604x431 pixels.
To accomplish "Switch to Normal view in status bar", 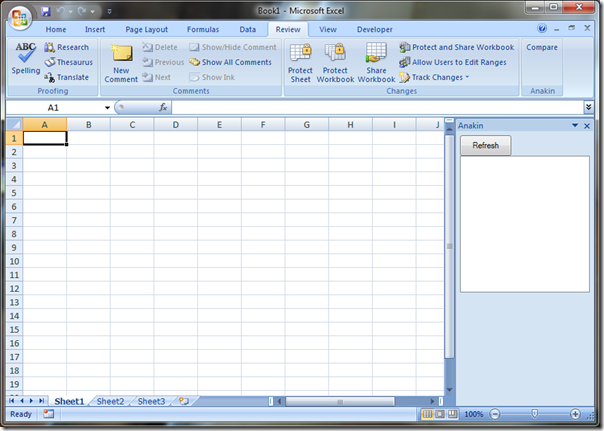I will click(x=428, y=414).
